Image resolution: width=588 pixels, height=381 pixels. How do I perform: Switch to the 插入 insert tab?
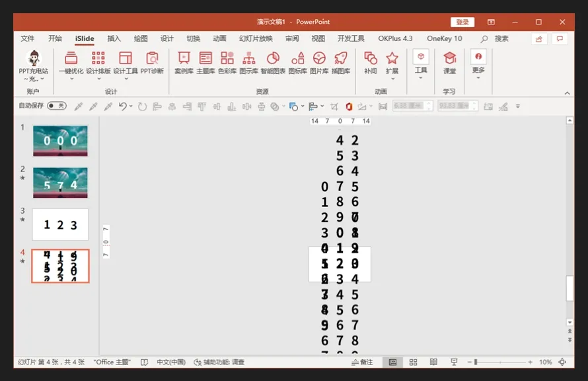(x=114, y=38)
